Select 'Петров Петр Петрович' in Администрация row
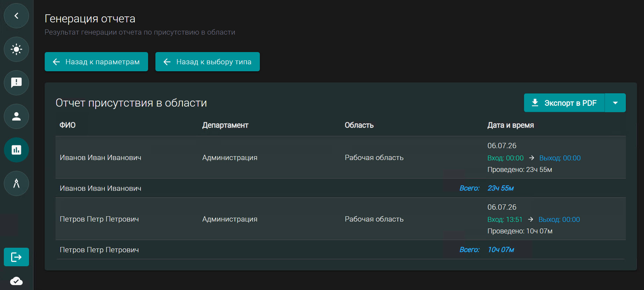This screenshot has height=290, width=644. (99, 219)
